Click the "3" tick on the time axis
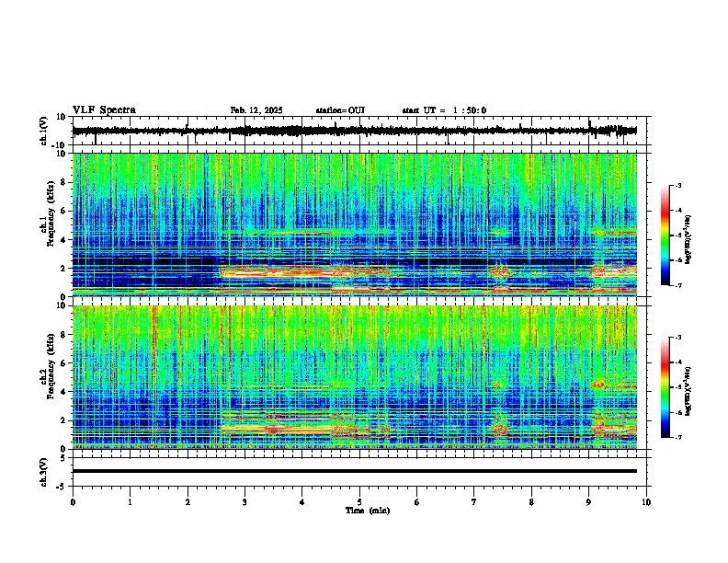 tap(245, 502)
